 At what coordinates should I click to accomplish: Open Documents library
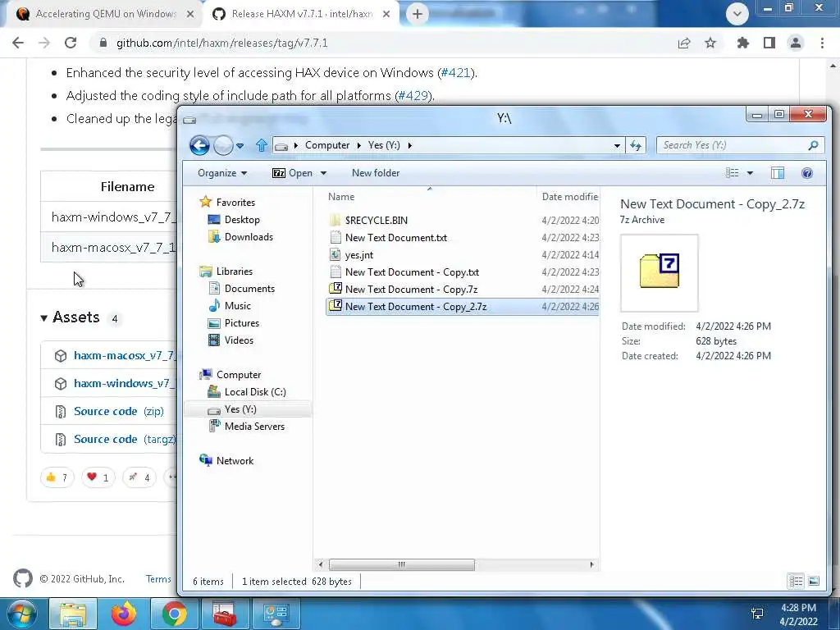[x=249, y=289]
